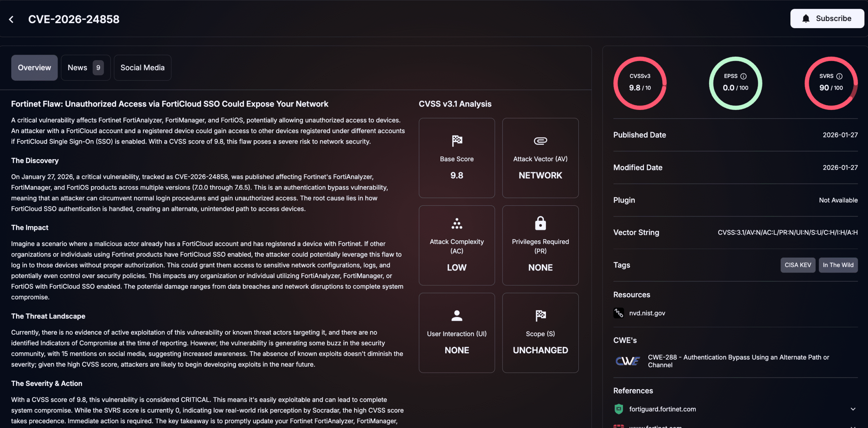The width and height of the screenshot is (868, 428).
Task: Go back using the left arrow icon
Action: (11, 19)
